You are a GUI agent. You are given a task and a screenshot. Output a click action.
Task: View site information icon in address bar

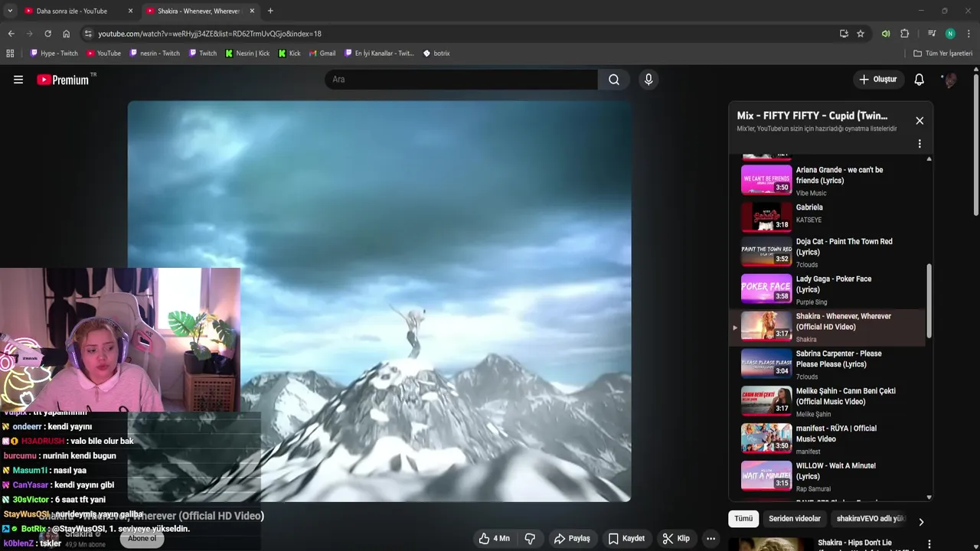point(88,34)
